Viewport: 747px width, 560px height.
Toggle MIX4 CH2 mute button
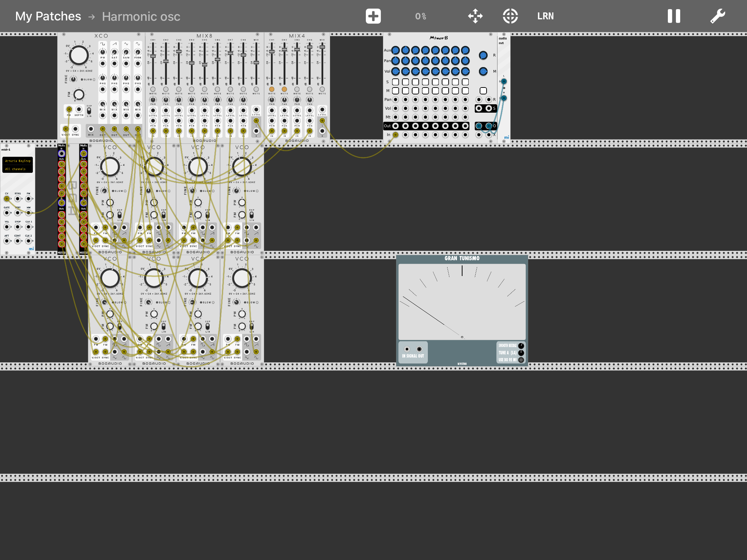tap(285, 89)
